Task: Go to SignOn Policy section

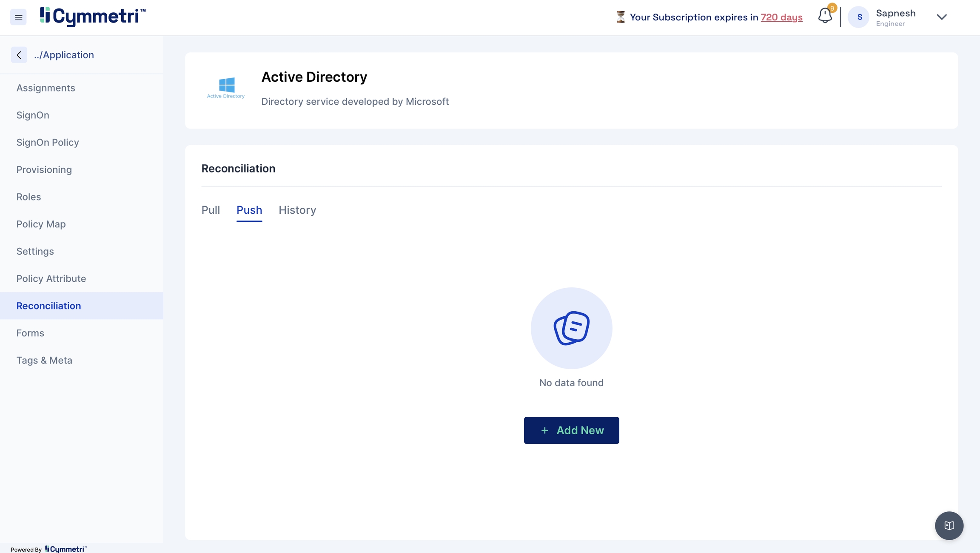Action: 48,142
